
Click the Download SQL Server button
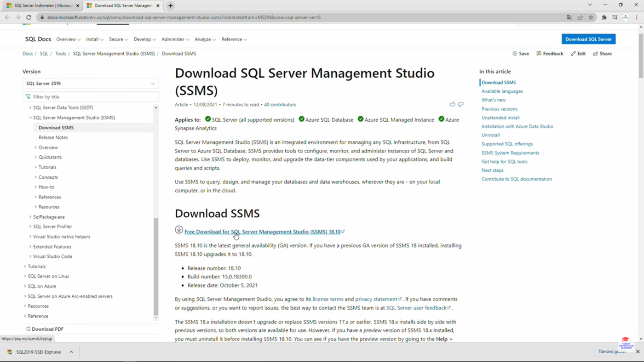588,39
